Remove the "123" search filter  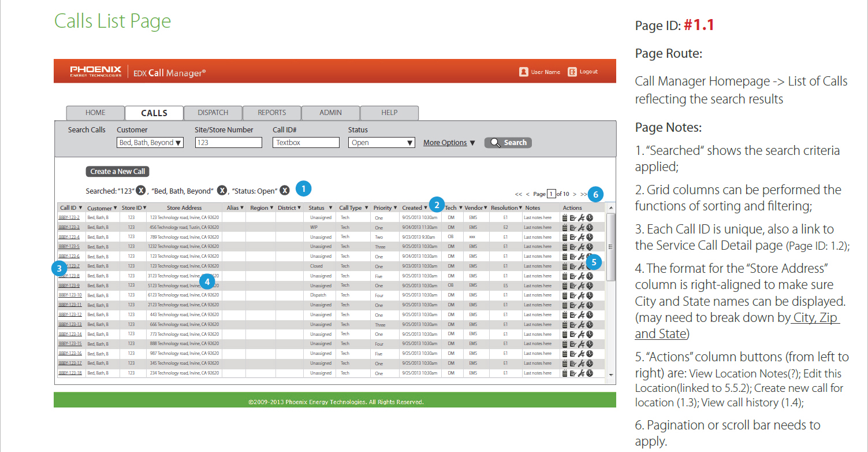click(x=140, y=191)
